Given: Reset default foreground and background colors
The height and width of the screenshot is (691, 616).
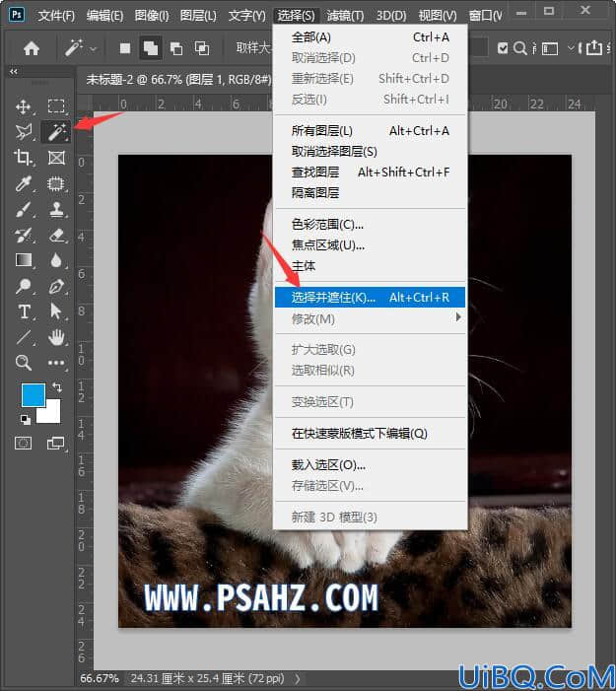Looking at the screenshot, I should pos(25,420).
